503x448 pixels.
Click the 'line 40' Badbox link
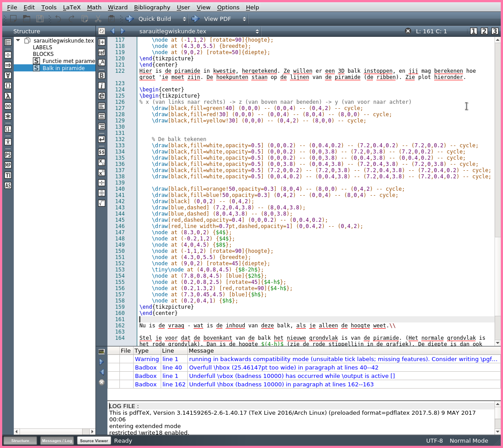click(x=172, y=367)
